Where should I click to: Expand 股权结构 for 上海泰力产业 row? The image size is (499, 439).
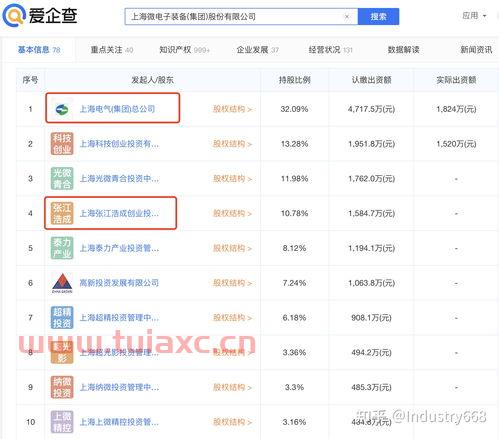pyautogui.click(x=232, y=248)
